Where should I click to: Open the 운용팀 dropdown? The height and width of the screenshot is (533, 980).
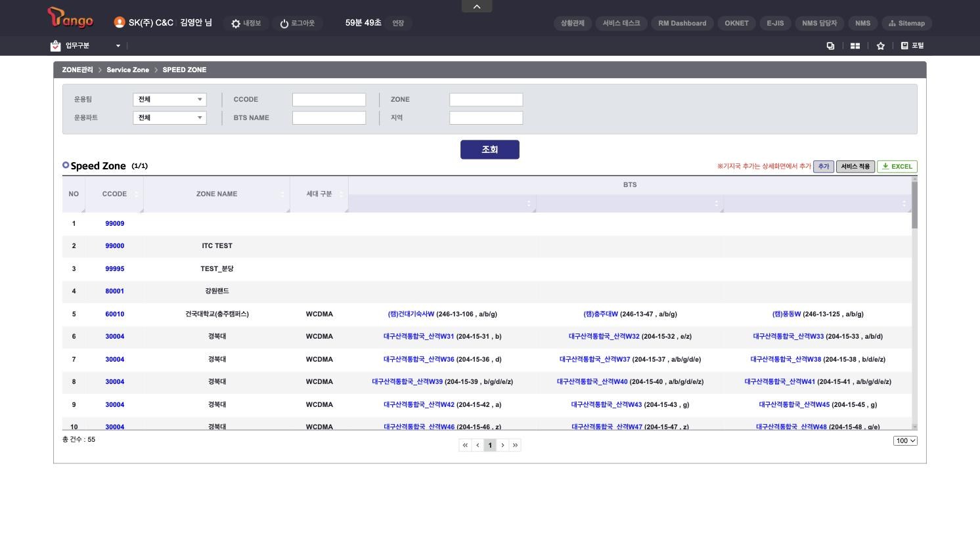[169, 100]
